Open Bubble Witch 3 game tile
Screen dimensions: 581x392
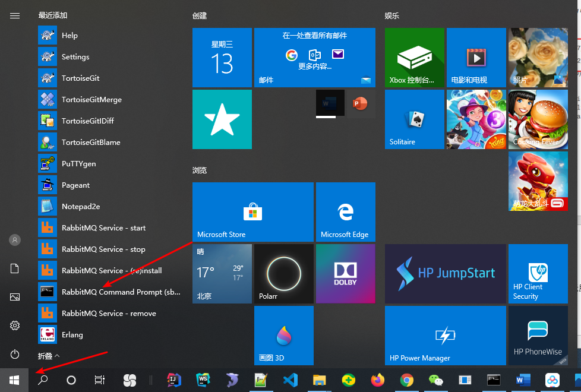(x=476, y=119)
